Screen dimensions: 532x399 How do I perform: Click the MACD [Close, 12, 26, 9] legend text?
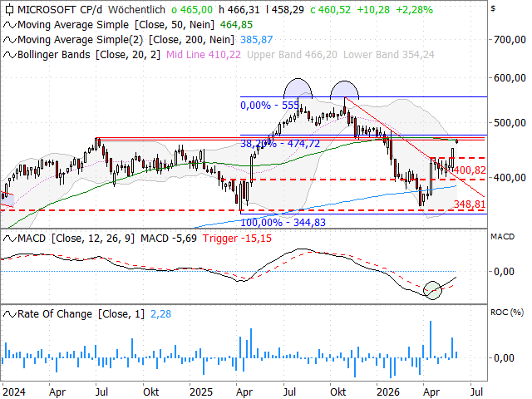pyautogui.click(x=76, y=239)
